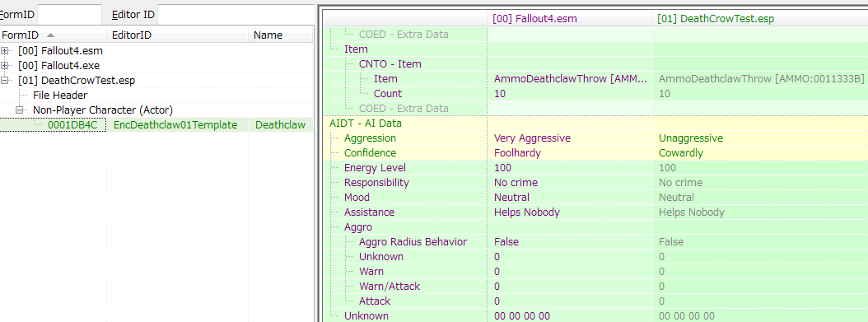Click the Cowardly value

680,153
